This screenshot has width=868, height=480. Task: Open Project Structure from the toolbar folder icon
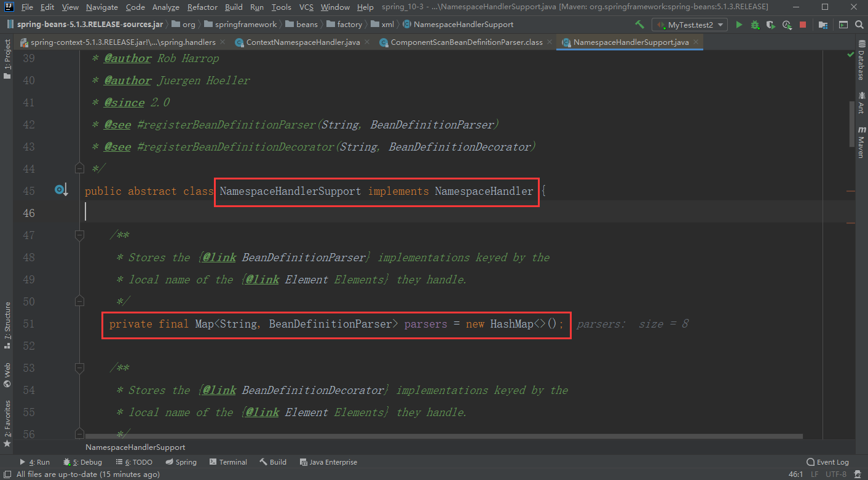(823, 25)
